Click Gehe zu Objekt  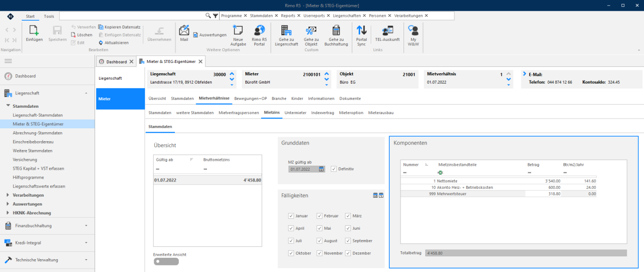[311, 35]
